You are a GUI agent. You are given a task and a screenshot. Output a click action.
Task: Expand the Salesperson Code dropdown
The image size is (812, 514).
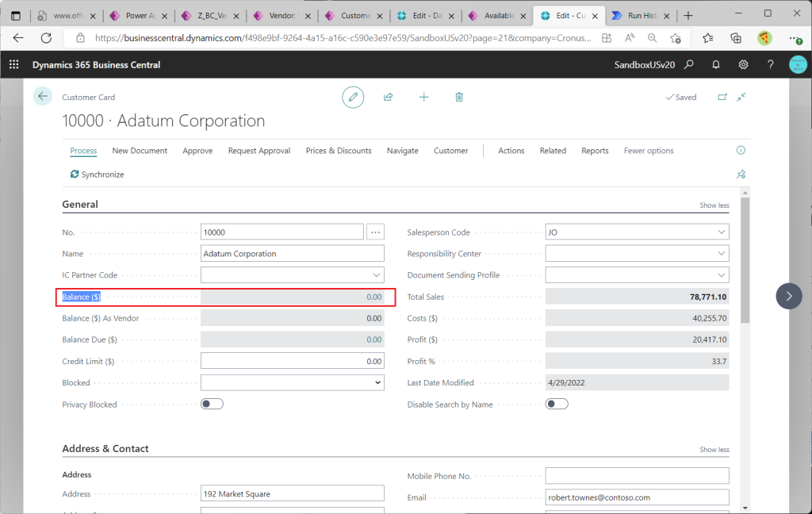[x=722, y=232]
